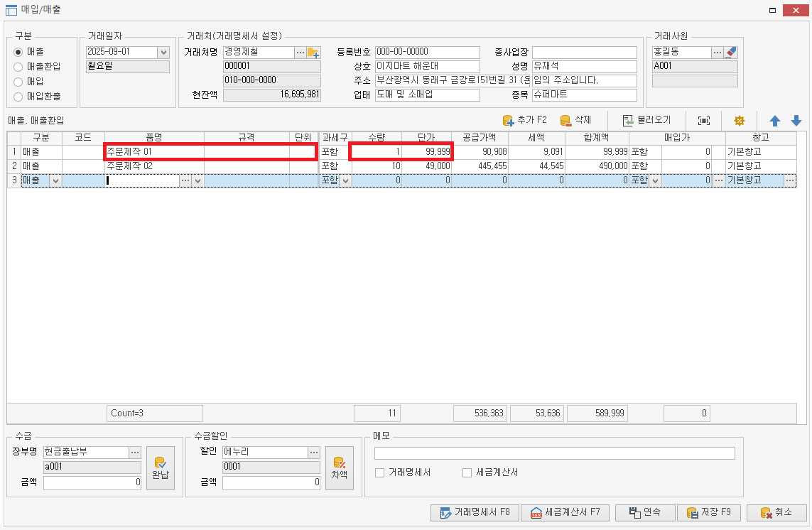Click 완납 full payment button
Screen dimensions: 812x530
tap(160, 467)
